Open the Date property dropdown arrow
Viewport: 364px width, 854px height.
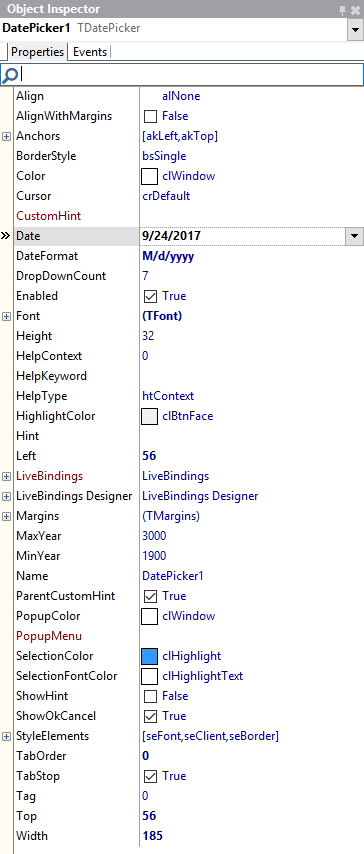pos(355,236)
